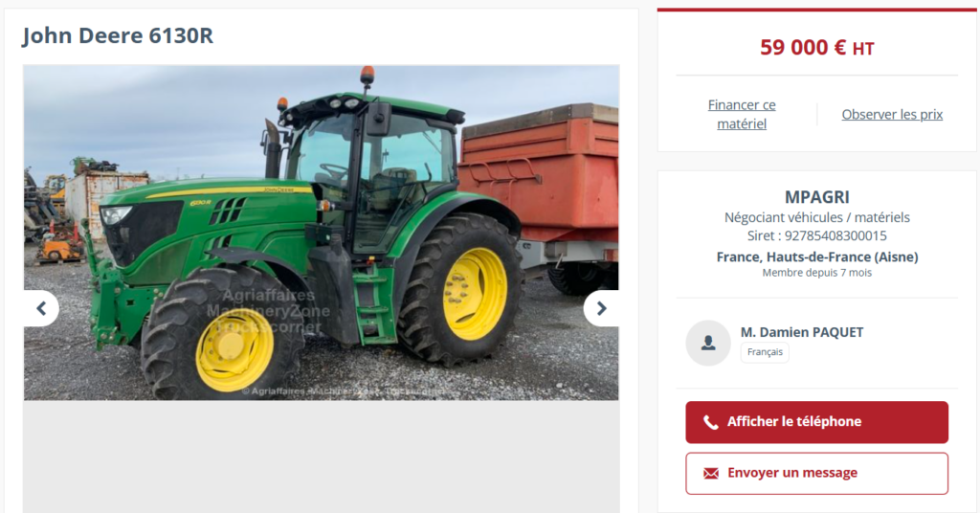This screenshot has height=513, width=980.
Task: Click the Membre depuis 7 mois text
Action: pos(817,273)
